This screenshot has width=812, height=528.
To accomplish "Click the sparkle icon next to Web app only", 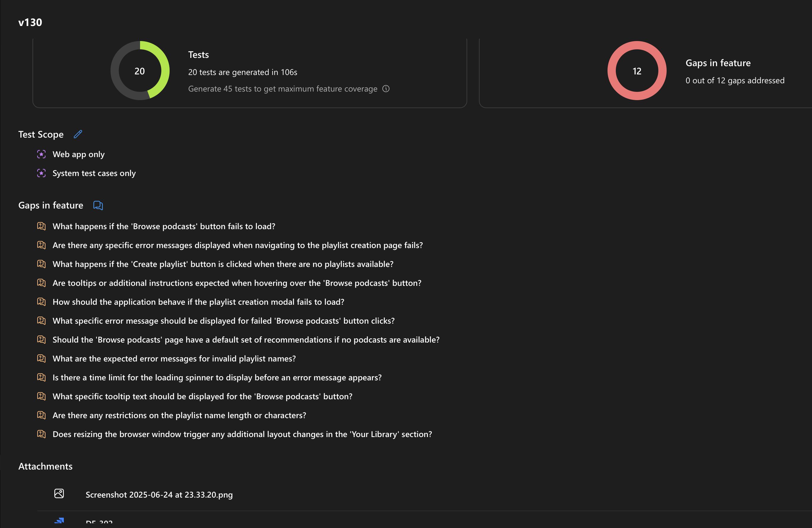I will (41, 154).
